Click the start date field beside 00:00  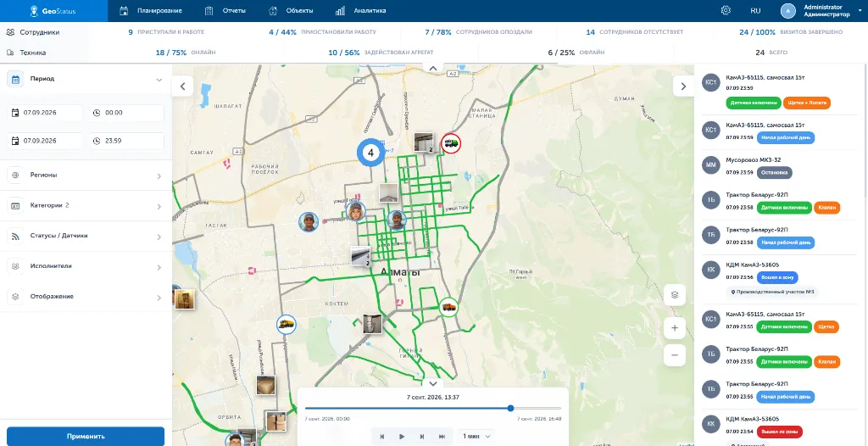(x=45, y=113)
